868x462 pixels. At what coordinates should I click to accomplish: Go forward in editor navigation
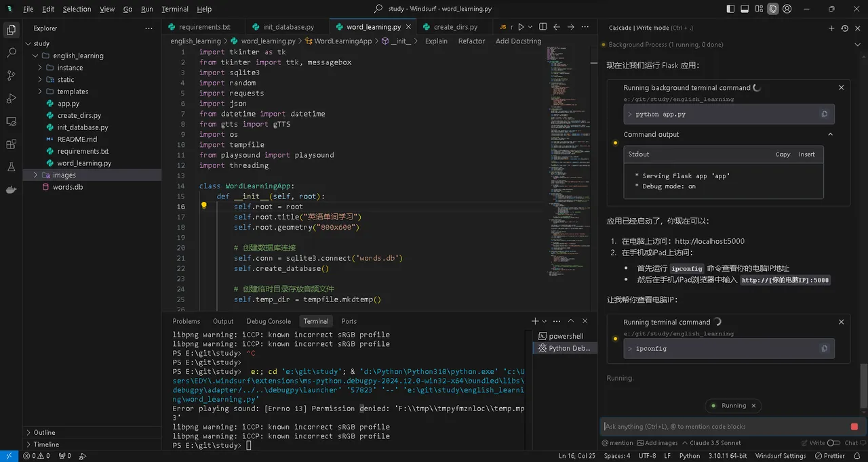click(571, 27)
